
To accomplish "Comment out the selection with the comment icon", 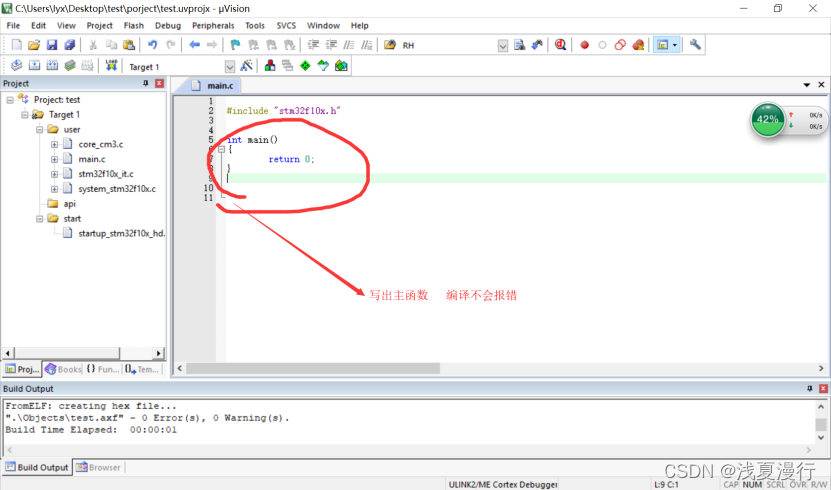I will 349,45.
